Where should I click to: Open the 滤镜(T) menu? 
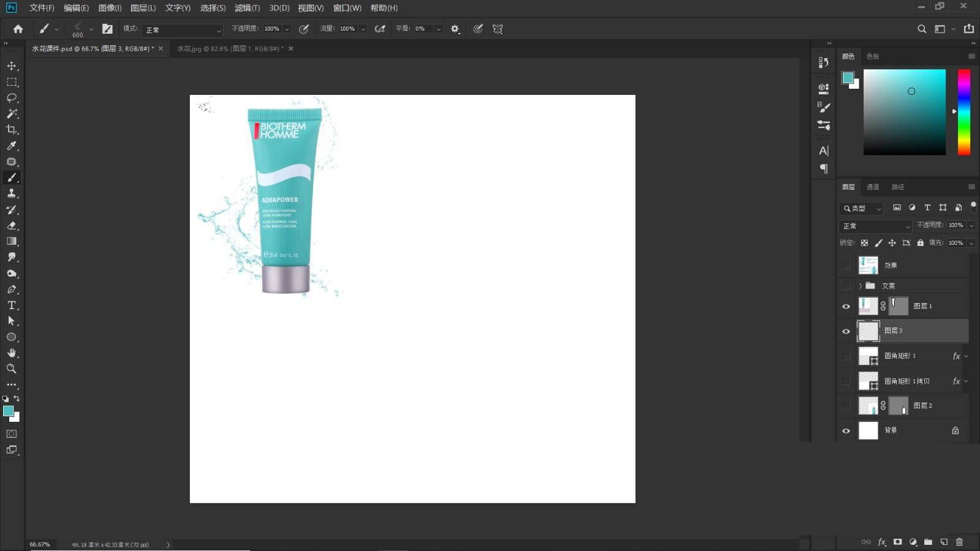coord(247,8)
